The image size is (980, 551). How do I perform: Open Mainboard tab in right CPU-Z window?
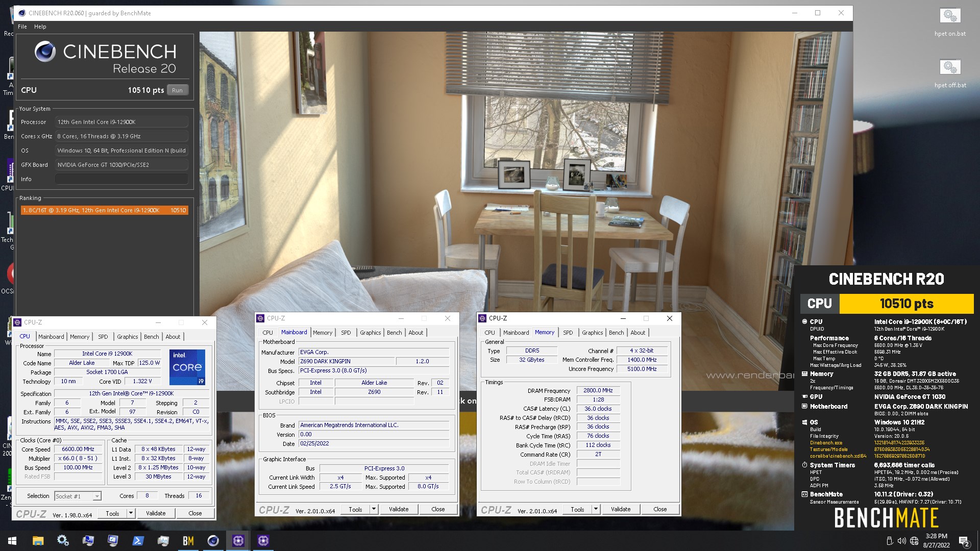pyautogui.click(x=516, y=333)
